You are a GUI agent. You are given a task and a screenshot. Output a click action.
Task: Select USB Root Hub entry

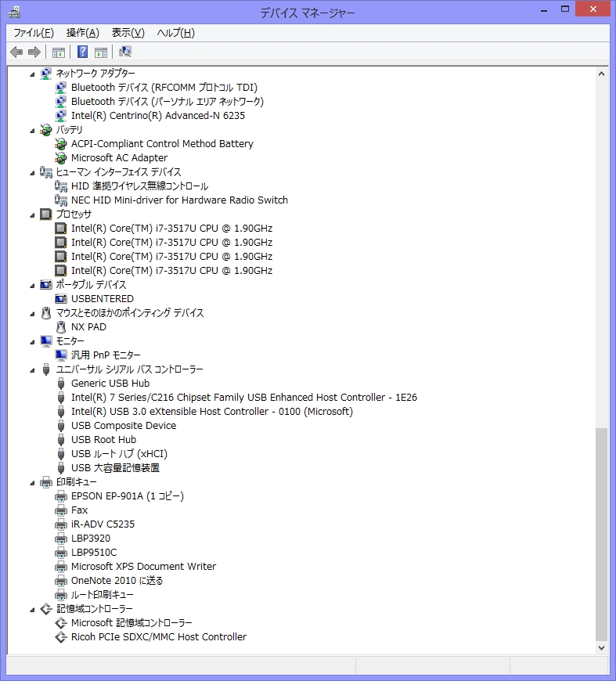[104, 440]
